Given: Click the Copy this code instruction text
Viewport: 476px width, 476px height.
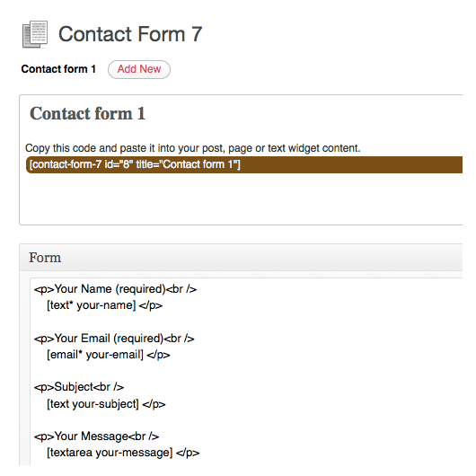Looking at the screenshot, I should [x=193, y=148].
